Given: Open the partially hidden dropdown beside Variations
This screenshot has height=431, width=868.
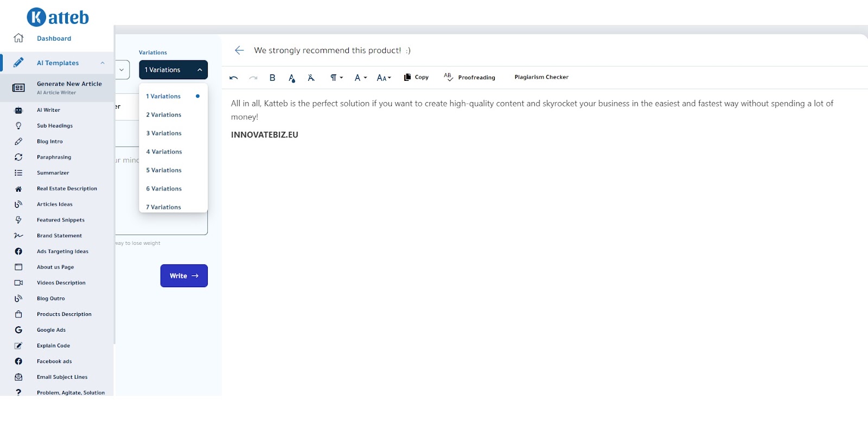Looking at the screenshot, I should coord(123,70).
